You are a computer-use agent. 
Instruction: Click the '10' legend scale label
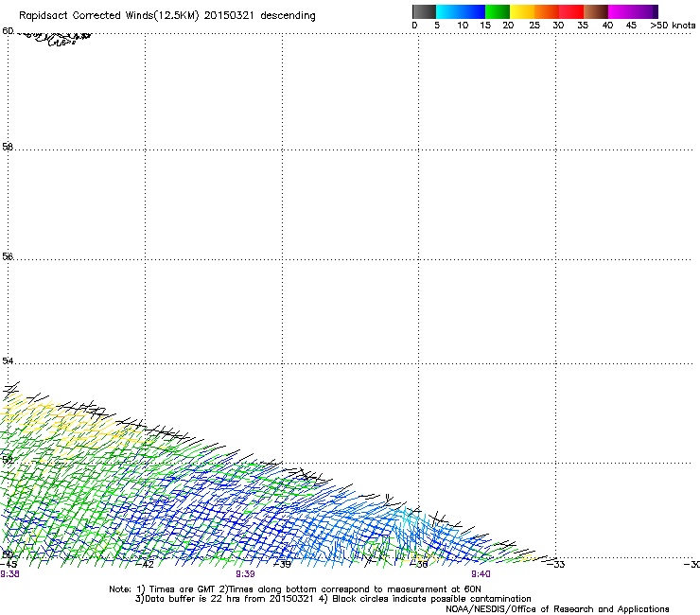[x=463, y=26]
